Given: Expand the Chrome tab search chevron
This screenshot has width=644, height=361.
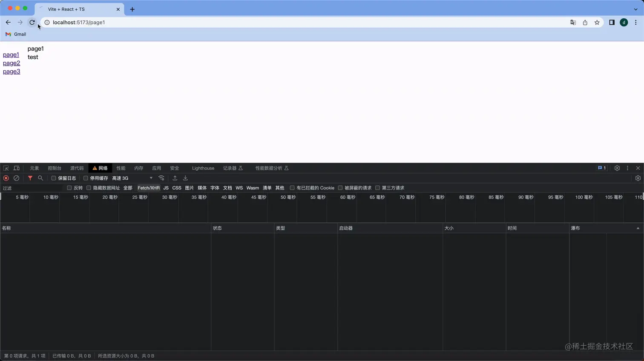Looking at the screenshot, I should point(636,9).
